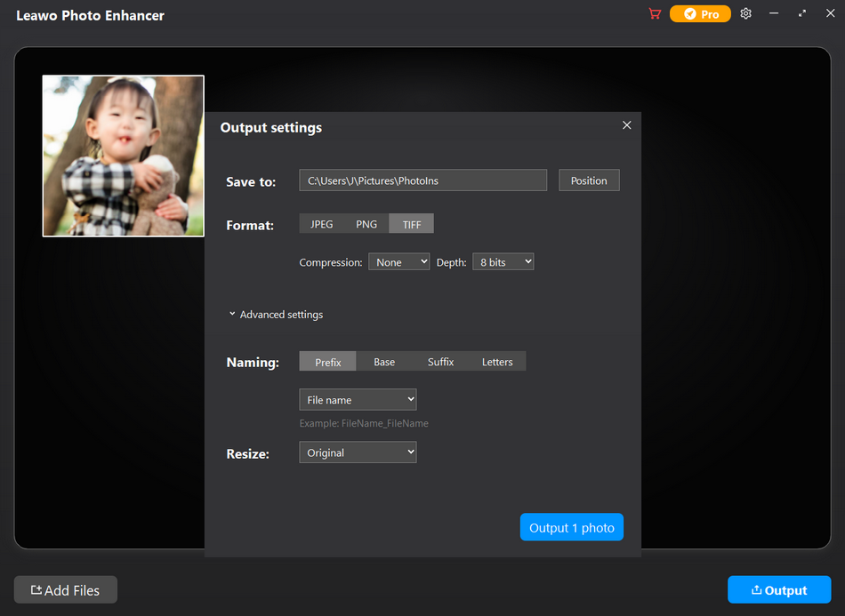
Task: Open the shopping cart icon
Action: (x=655, y=14)
